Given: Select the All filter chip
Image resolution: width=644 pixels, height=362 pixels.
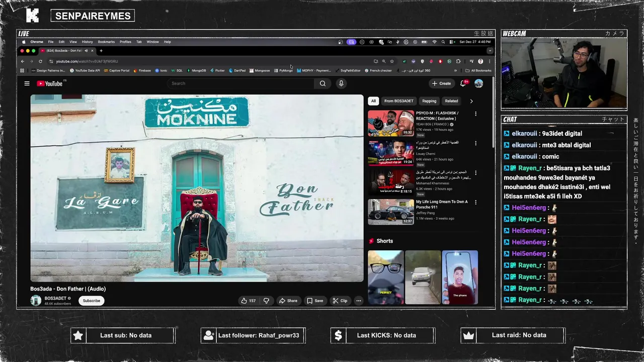Looking at the screenshot, I should pos(373,101).
